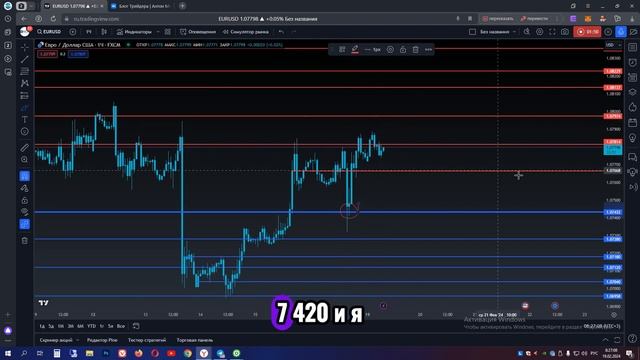640x360 pixels.
Task: Open the Торговая панель tab
Action: coord(195,340)
